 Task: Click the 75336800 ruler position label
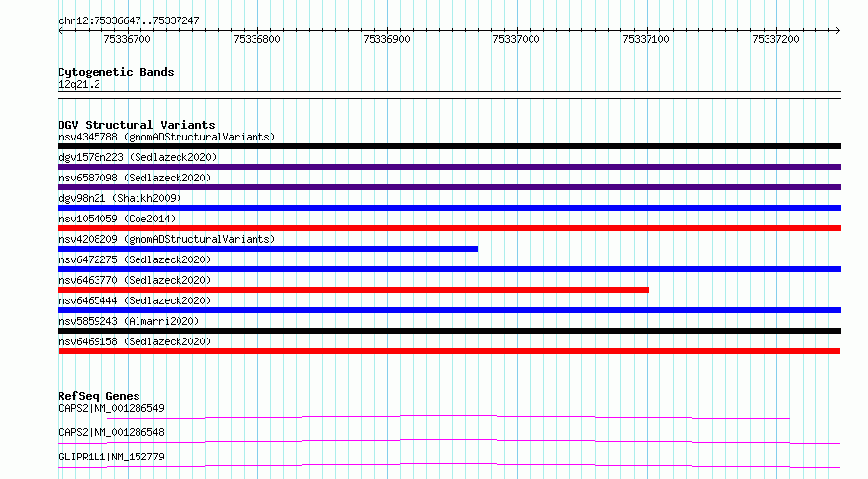coord(256,39)
